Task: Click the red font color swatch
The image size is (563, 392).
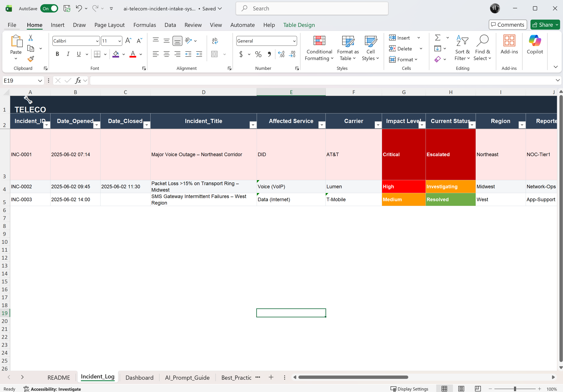Action: point(133,54)
